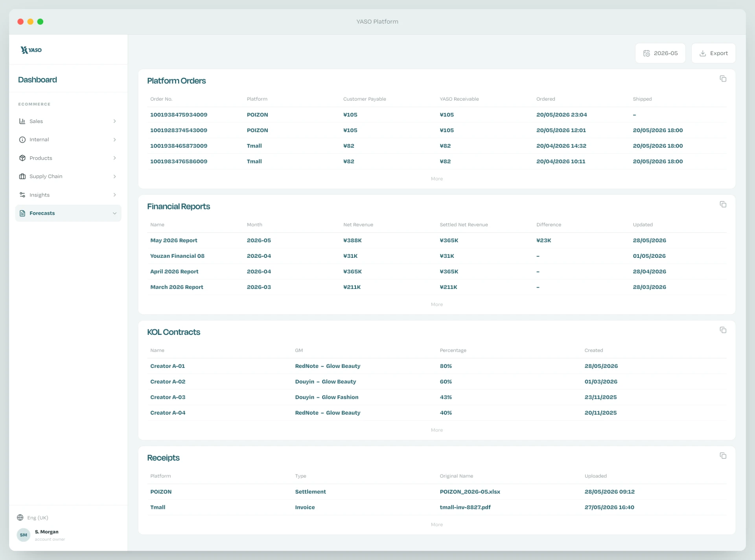
Task: Click the SM user avatar
Action: (x=24, y=535)
